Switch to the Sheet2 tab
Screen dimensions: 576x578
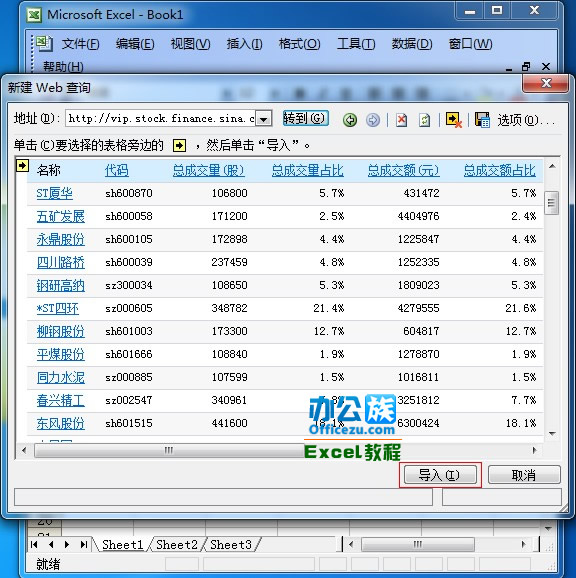coord(177,544)
